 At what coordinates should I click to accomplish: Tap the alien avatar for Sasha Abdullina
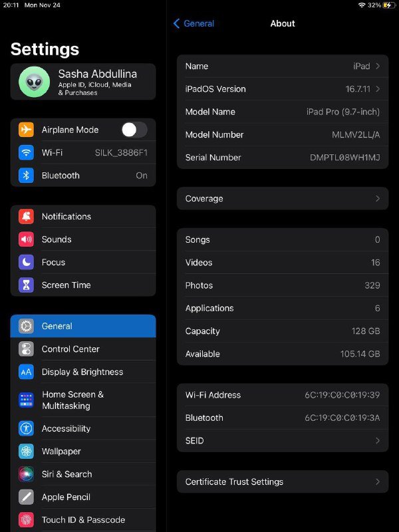pos(35,82)
